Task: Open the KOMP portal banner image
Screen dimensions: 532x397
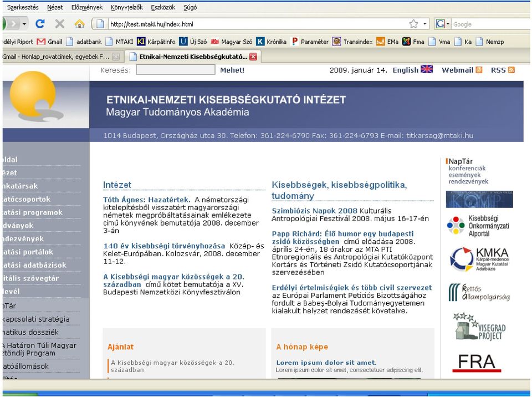Action: click(x=479, y=200)
